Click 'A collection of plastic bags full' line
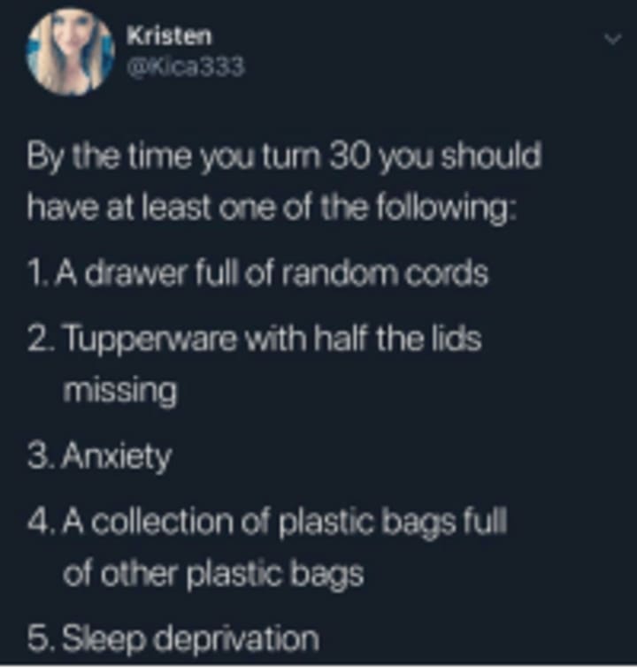Screen dimensions: 637x672 [267, 523]
